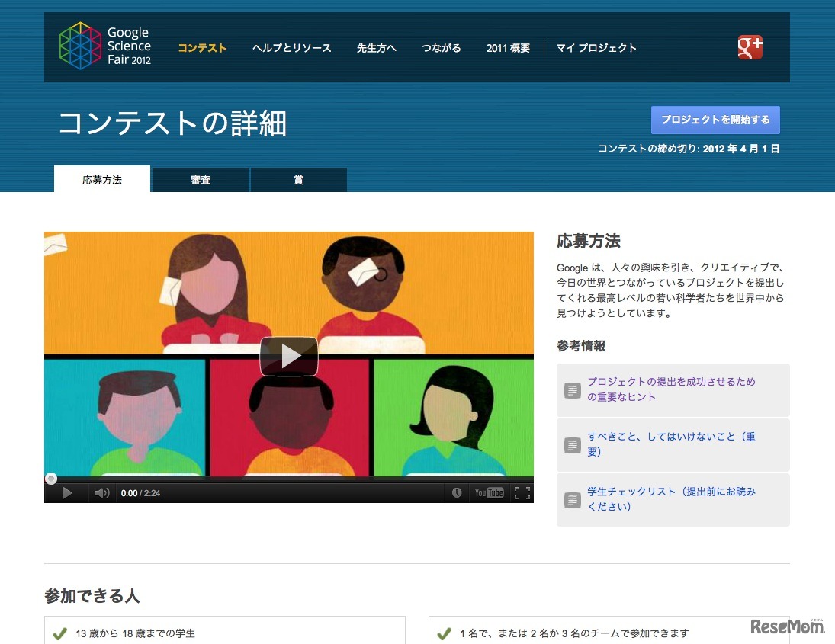Open すべきこと、してはいけないこと link
This screenshot has height=644, width=835.
click(x=671, y=444)
